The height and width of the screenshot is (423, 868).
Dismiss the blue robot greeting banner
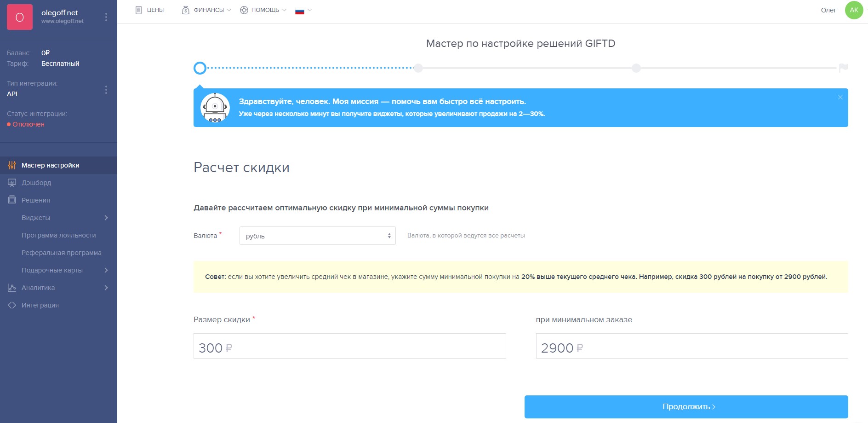tap(840, 97)
